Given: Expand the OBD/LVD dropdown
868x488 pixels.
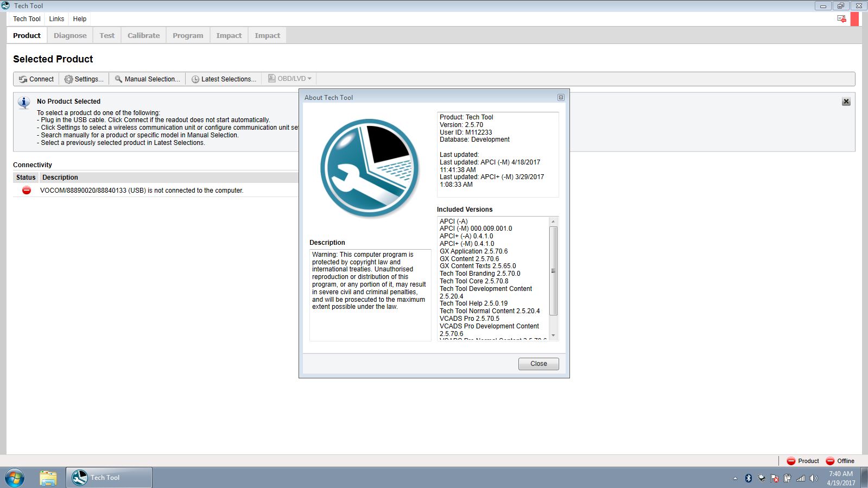Looking at the screenshot, I should click(290, 79).
